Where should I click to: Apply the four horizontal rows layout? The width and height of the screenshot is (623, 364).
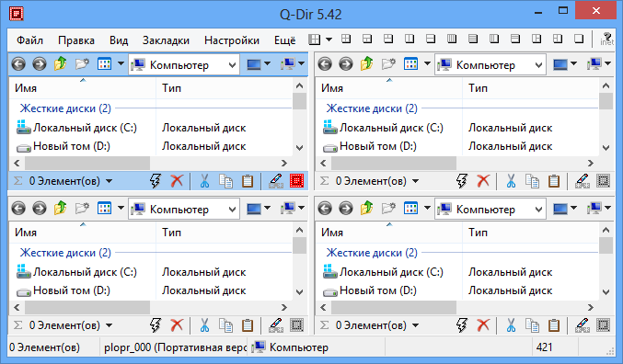click(x=473, y=39)
